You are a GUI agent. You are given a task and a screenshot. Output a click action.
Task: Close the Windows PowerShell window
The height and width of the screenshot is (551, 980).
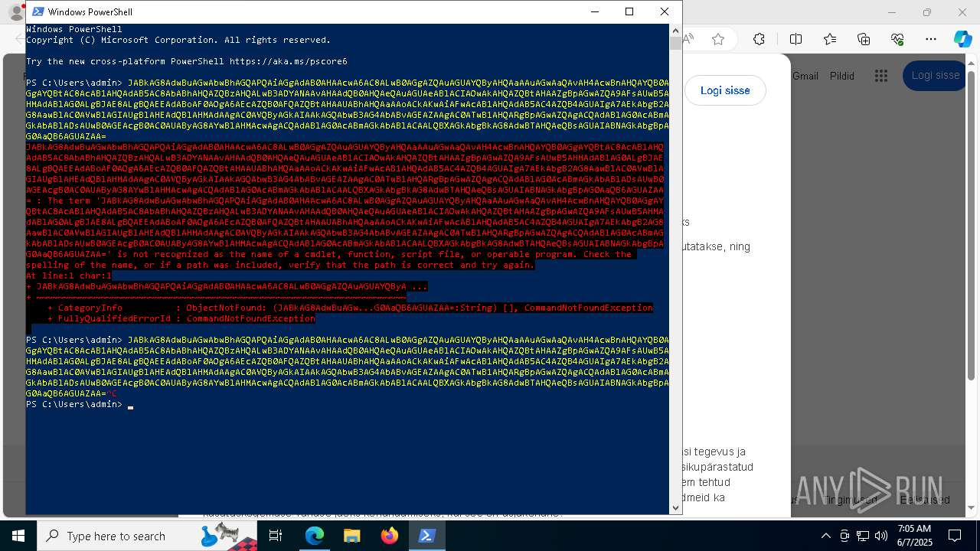(665, 11)
